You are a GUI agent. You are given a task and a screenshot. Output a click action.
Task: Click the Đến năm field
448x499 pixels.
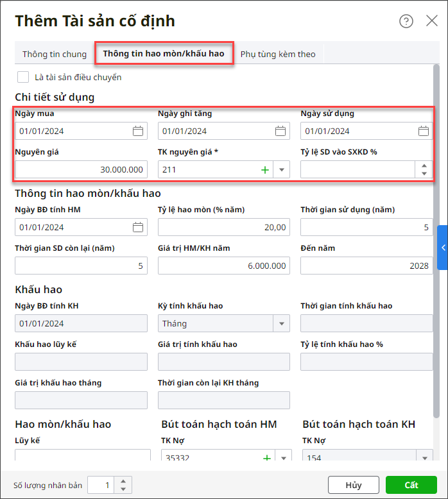point(366,266)
